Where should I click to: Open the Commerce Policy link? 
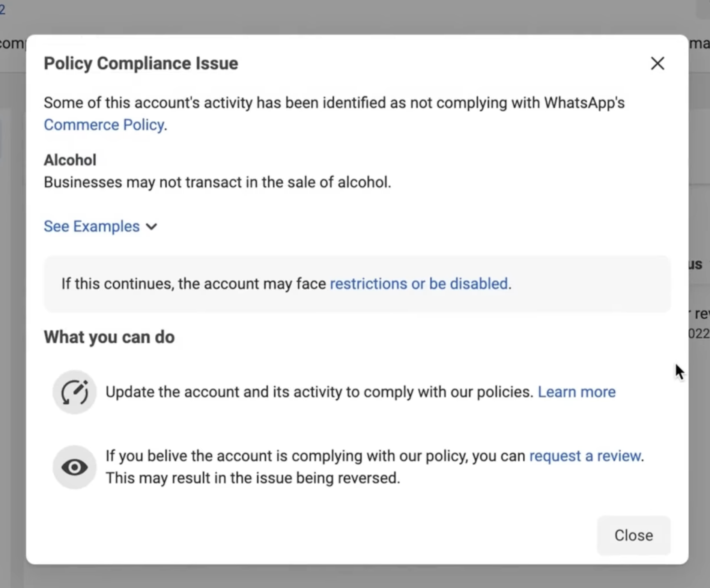tap(104, 125)
